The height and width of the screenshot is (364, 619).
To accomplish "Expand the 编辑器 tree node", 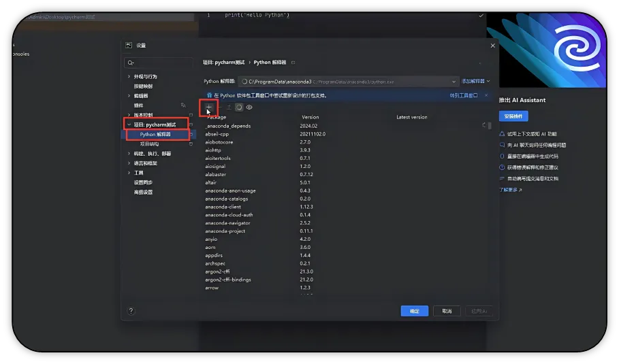I will (x=129, y=96).
